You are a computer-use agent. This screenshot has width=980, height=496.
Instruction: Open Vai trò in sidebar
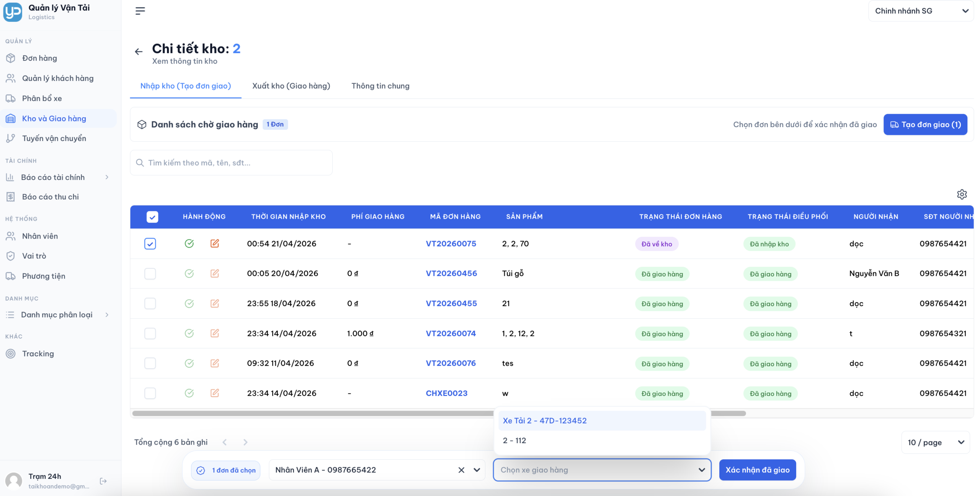(x=57, y=256)
